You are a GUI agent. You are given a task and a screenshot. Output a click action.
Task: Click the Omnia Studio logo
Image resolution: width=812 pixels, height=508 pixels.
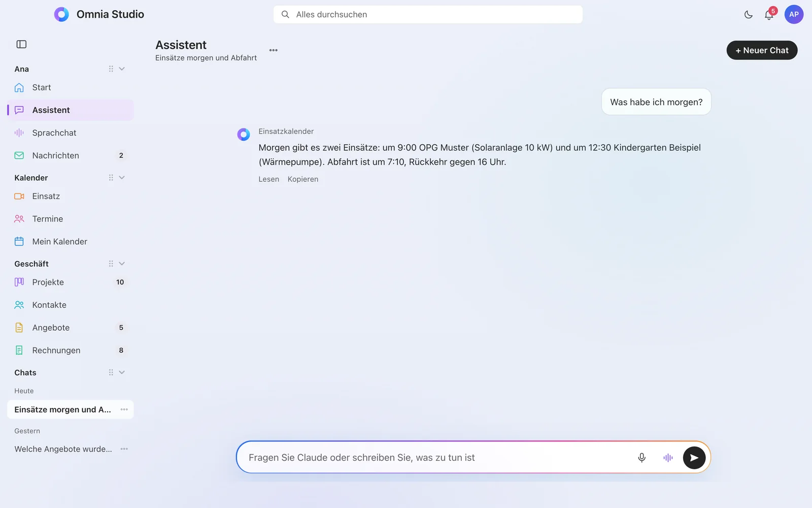[x=61, y=14]
